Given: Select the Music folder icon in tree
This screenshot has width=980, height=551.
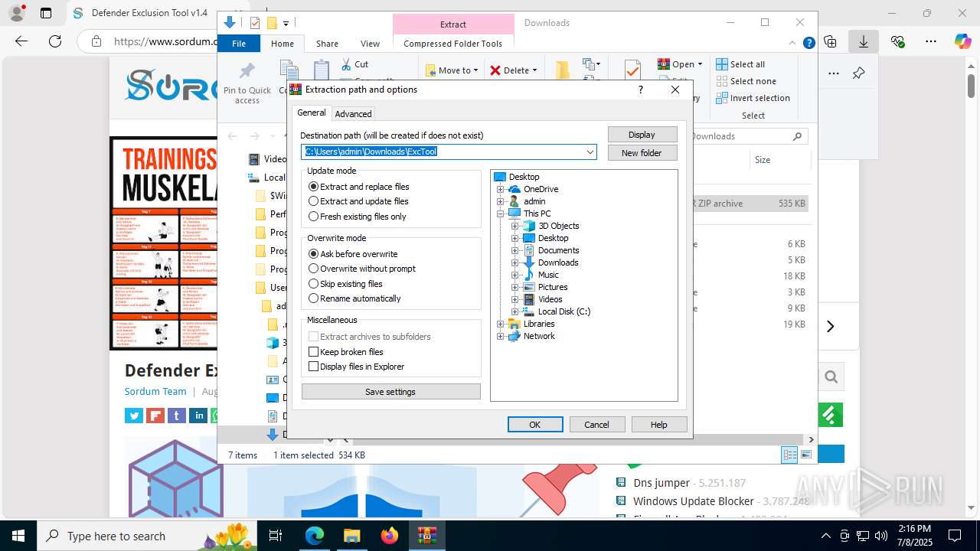Looking at the screenshot, I should tap(528, 275).
